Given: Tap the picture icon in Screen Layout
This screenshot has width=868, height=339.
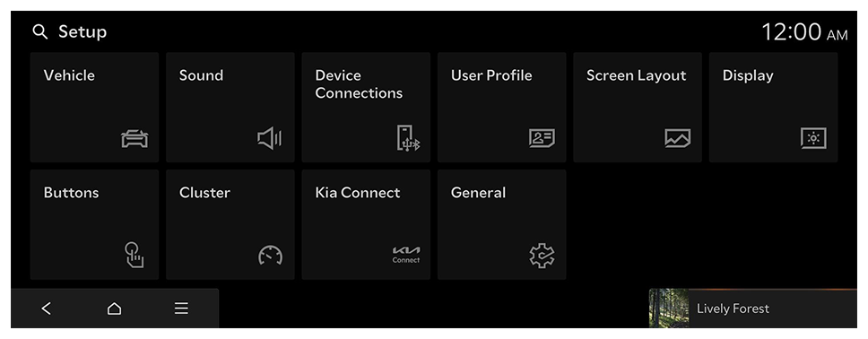Looking at the screenshot, I should click(678, 138).
